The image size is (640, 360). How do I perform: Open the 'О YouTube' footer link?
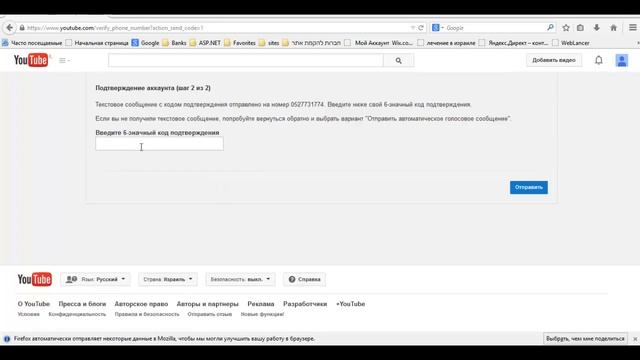[x=33, y=304]
